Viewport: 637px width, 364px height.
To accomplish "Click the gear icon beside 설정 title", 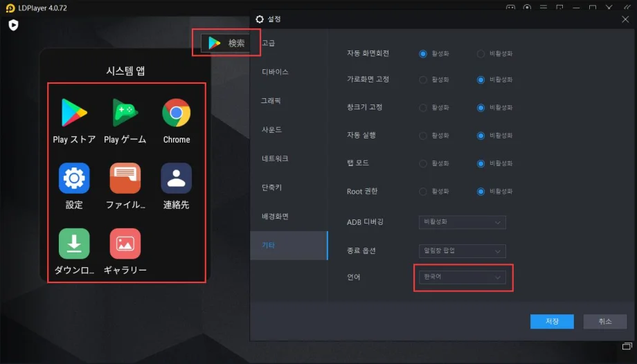I will pyautogui.click(x=260, y=19).
